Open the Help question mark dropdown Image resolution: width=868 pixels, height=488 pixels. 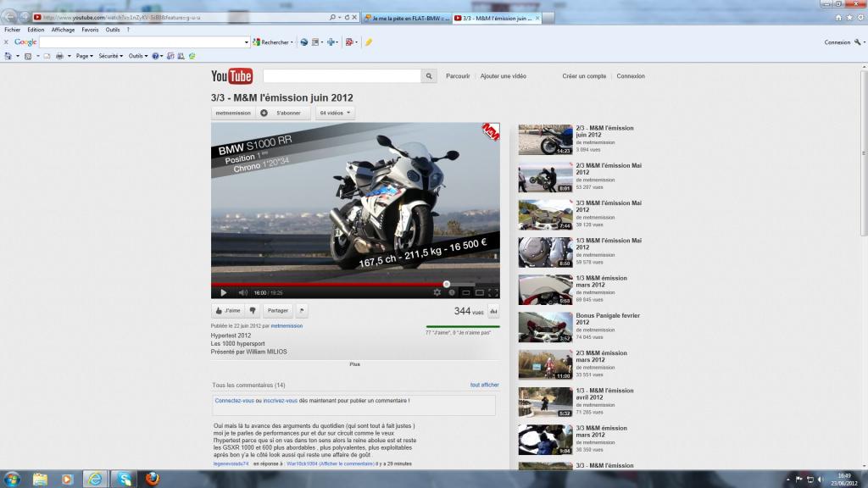(157, 56)
